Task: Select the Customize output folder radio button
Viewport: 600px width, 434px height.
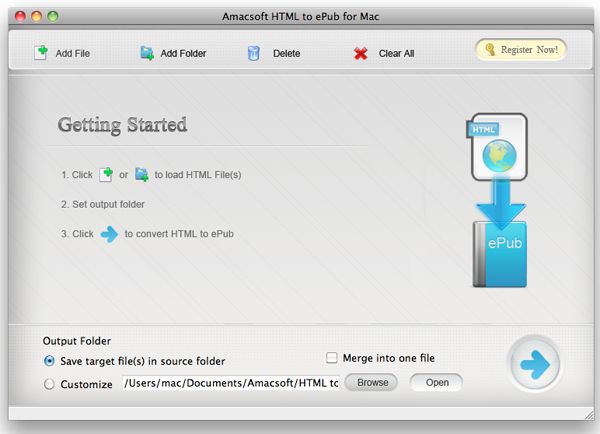Action: pos(49,384)
